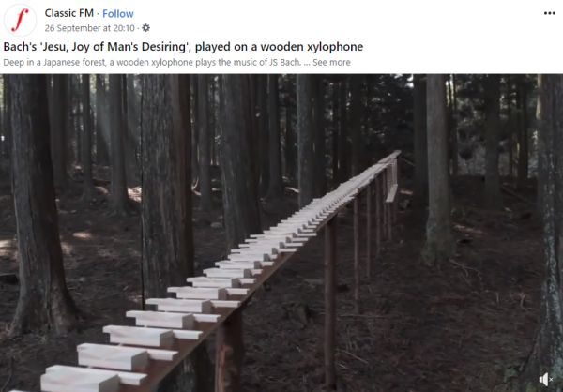Unmute the video using the speaker icon
Viewport: 563px width, 392px height.
pyautogui.click(x=546, y=380)
